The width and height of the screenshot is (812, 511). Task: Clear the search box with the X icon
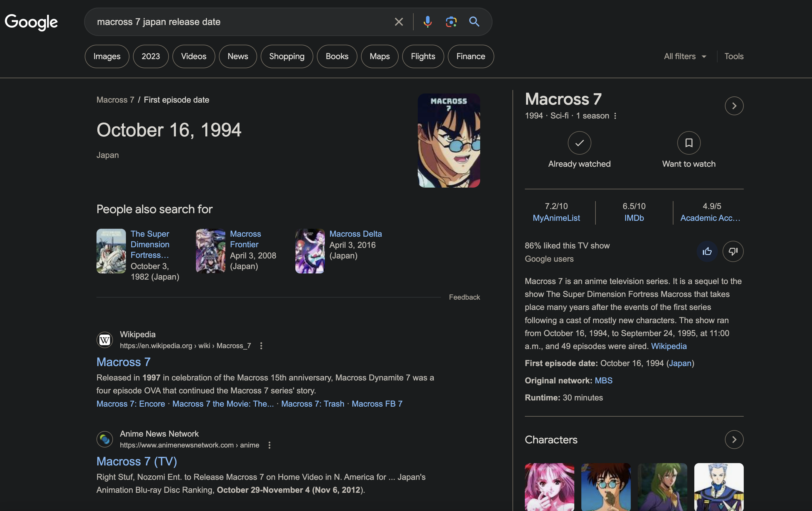(399, 22)
